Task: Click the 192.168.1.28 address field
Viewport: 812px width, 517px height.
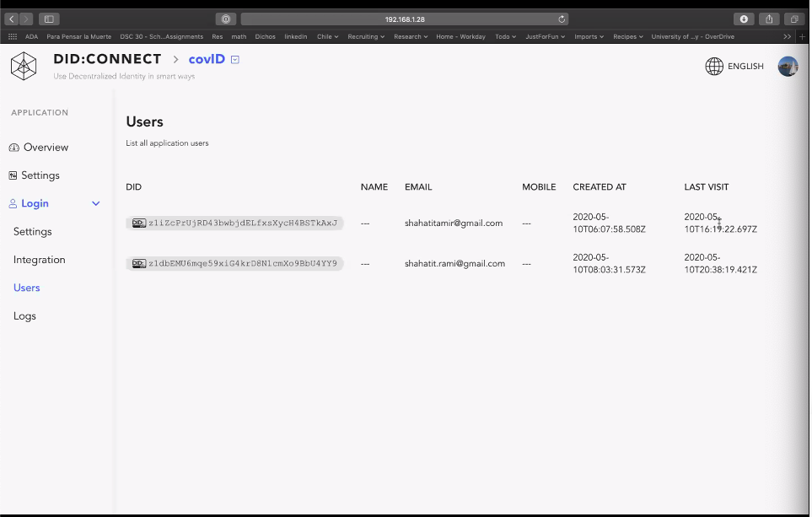Action: click(405, 19)
